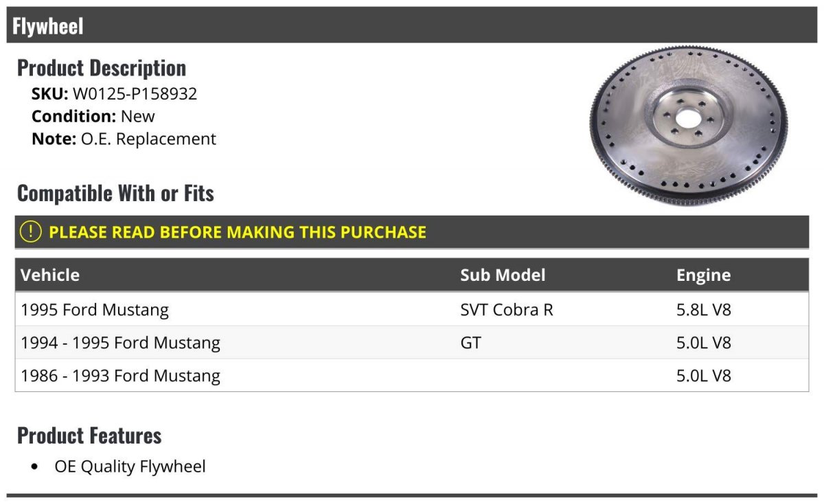
Task: Click the Product Description heading
Action: point(102,68)
